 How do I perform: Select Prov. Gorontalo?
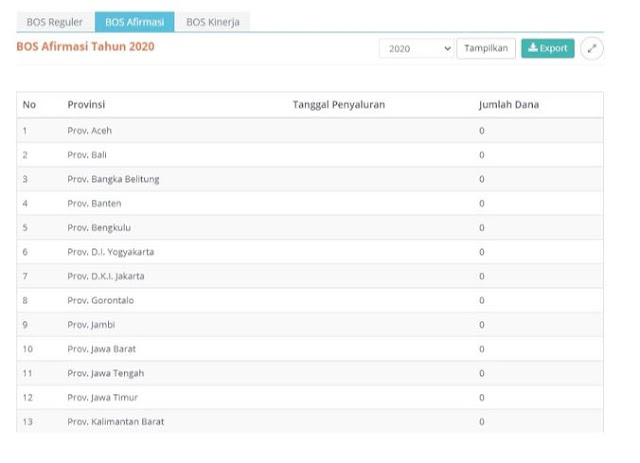pyautogui.click(x=100, y=300)
